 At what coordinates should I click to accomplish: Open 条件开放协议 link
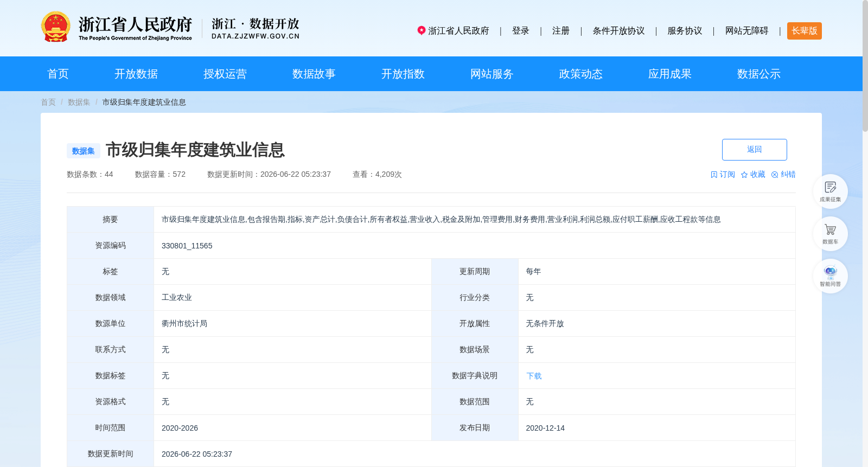pos(619,31)
